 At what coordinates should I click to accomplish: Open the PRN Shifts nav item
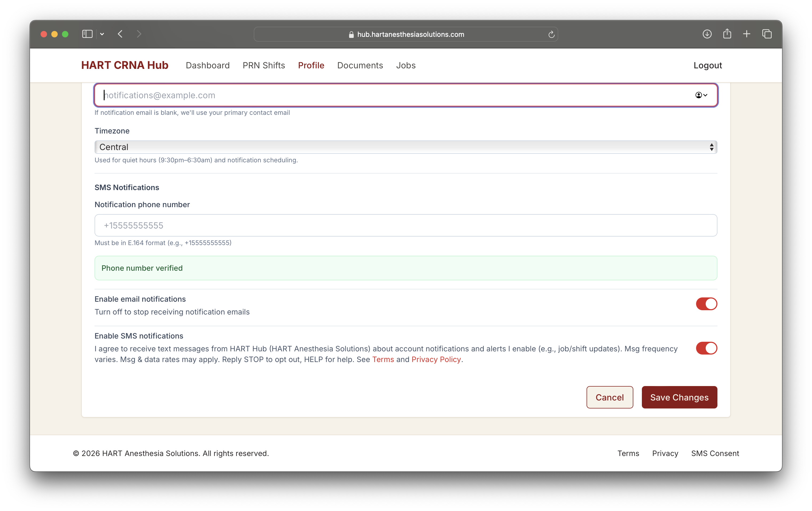(x=264, y=65)
